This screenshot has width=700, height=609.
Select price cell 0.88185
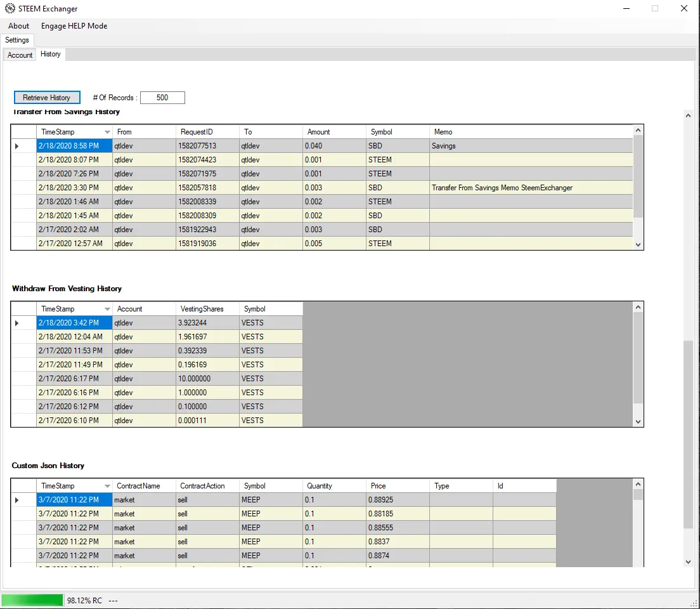[x=398, y=514]
